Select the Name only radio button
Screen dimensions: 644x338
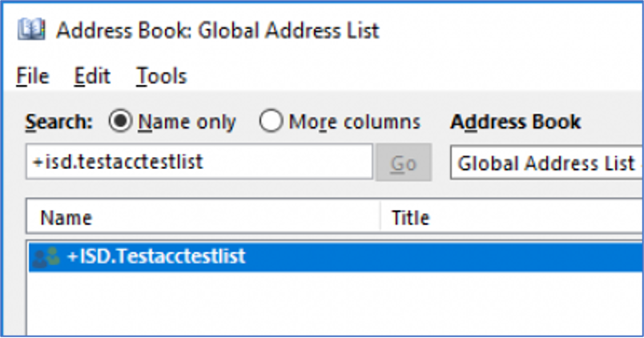(120, 121)
